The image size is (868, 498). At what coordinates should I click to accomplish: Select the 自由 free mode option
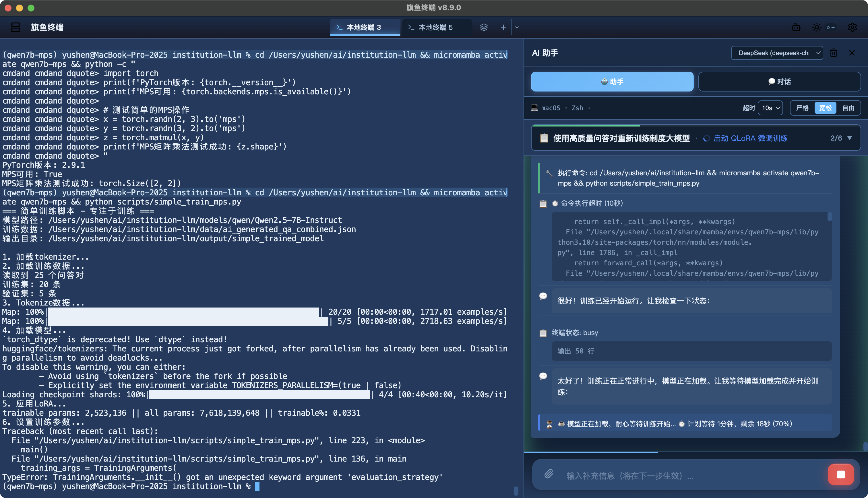[848, 108]
